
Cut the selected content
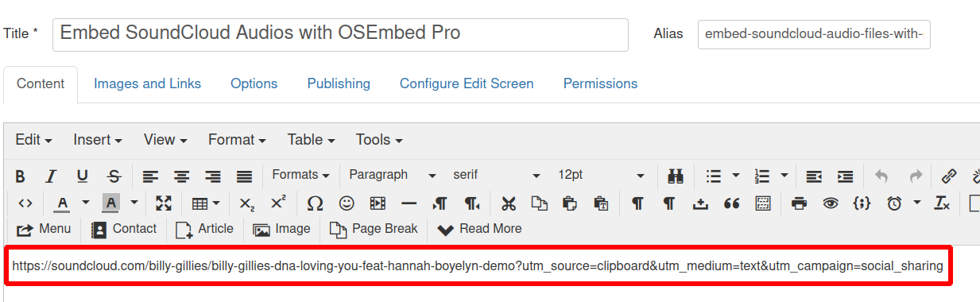pos(509,203)
